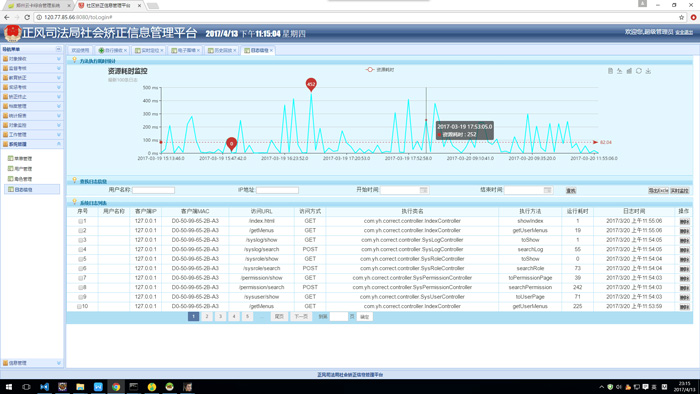Check the checkbox for log row 10
Viewport: 700px width, 394px height.
click(79, 307)
